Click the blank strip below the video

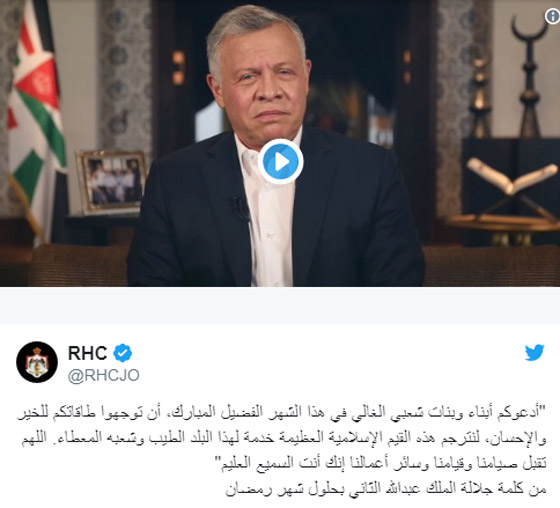pos(280,305)
